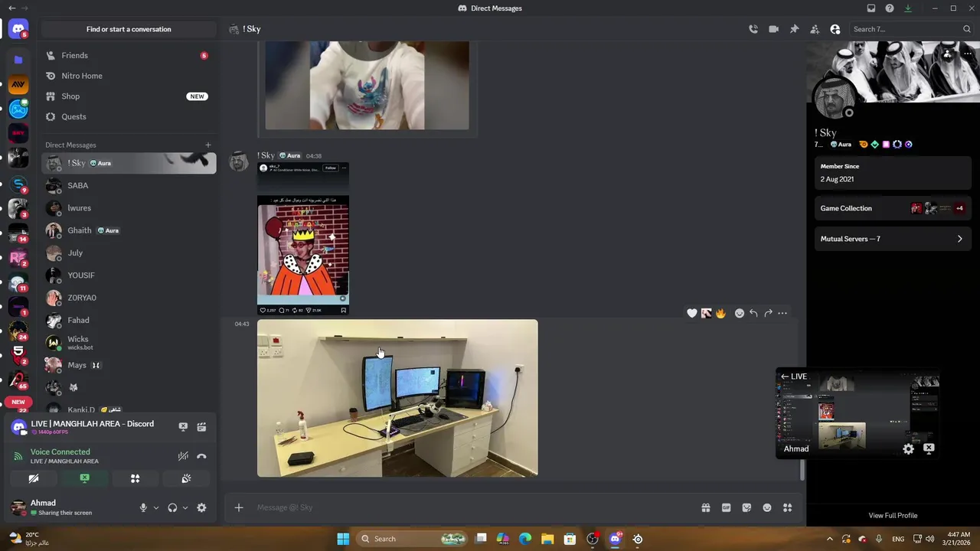980x551 pixels.
Task: React with fire emoji on message
Action: [x=720, y=313]
